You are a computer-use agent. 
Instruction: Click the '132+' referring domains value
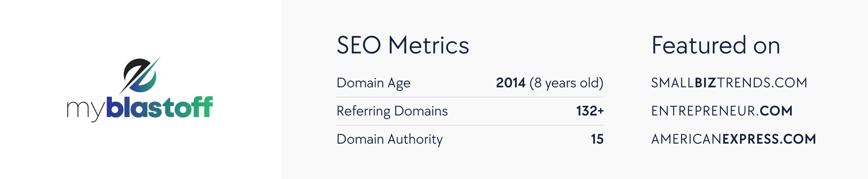coord(590,111)
